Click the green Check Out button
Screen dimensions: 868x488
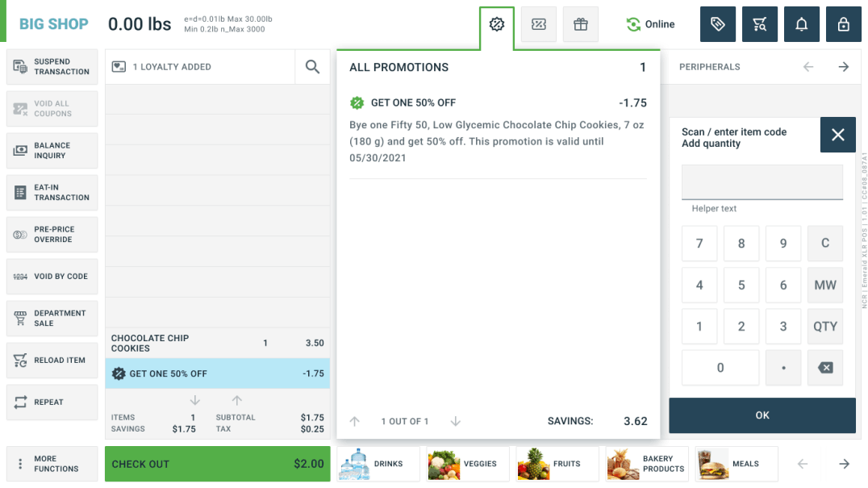pyautogui.click(x=217, y=464)
